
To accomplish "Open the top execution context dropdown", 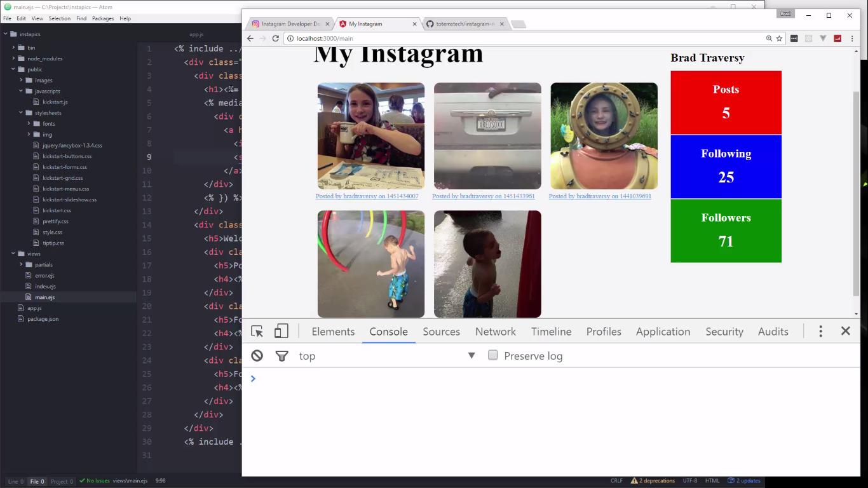I will pos(387,356).
